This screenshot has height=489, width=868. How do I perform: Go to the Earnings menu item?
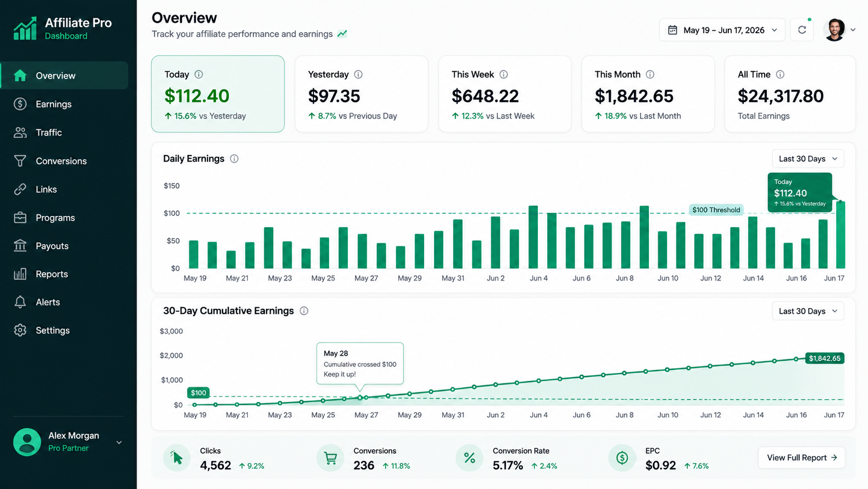click(64, 104)
